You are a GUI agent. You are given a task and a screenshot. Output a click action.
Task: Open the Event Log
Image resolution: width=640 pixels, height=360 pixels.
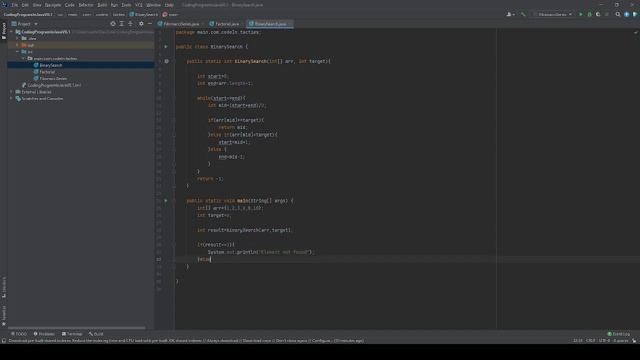coord(619,334)
